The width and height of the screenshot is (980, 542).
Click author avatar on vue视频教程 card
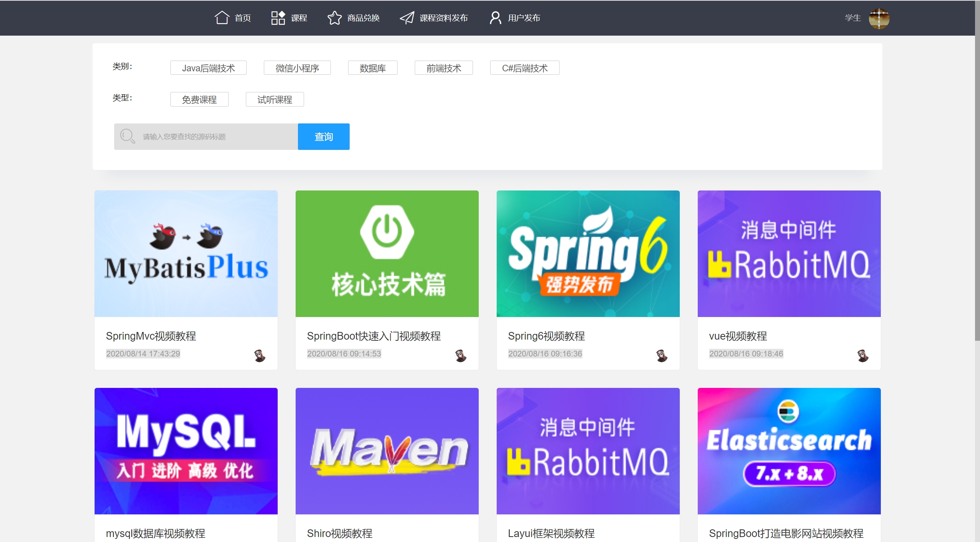(862, 355)
